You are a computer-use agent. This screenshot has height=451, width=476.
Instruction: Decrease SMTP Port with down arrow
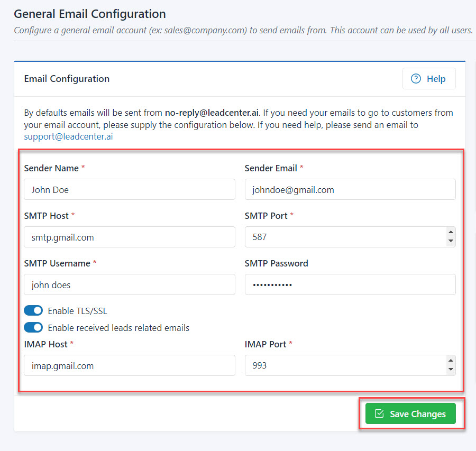tap(451, 241)
